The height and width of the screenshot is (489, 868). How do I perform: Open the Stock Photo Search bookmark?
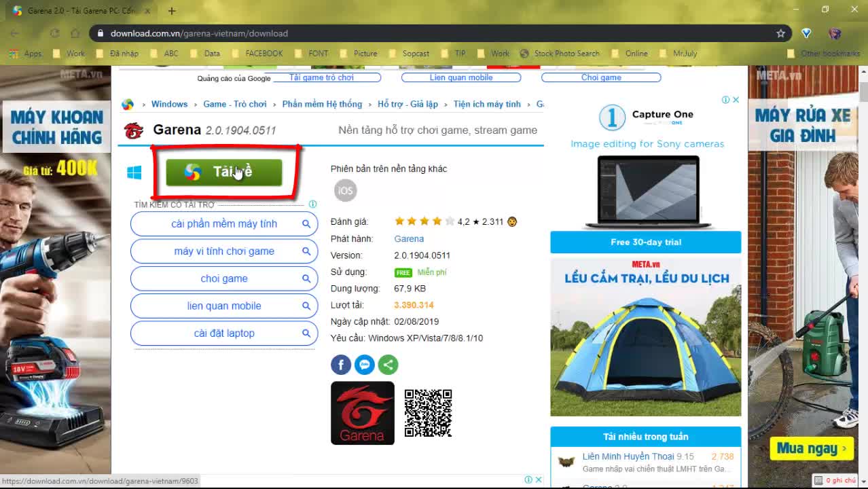coord(560,54)
